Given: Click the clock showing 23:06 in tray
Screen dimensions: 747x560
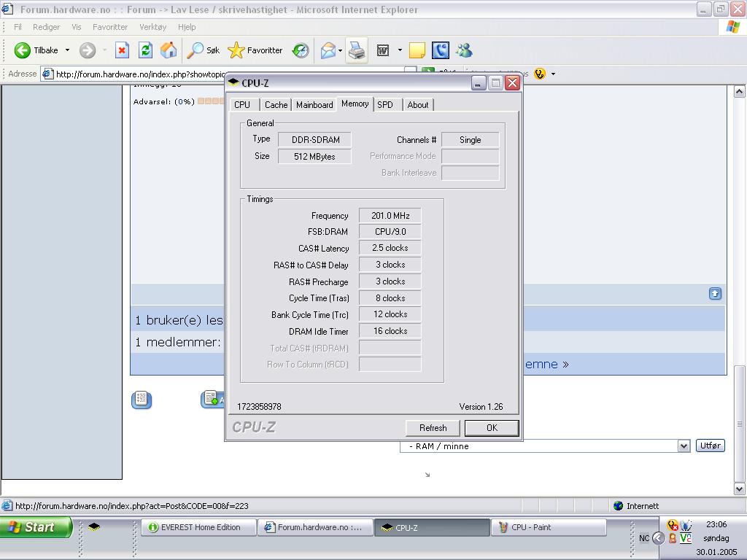Looking at the screenshot, I should [x=716, y=524].
